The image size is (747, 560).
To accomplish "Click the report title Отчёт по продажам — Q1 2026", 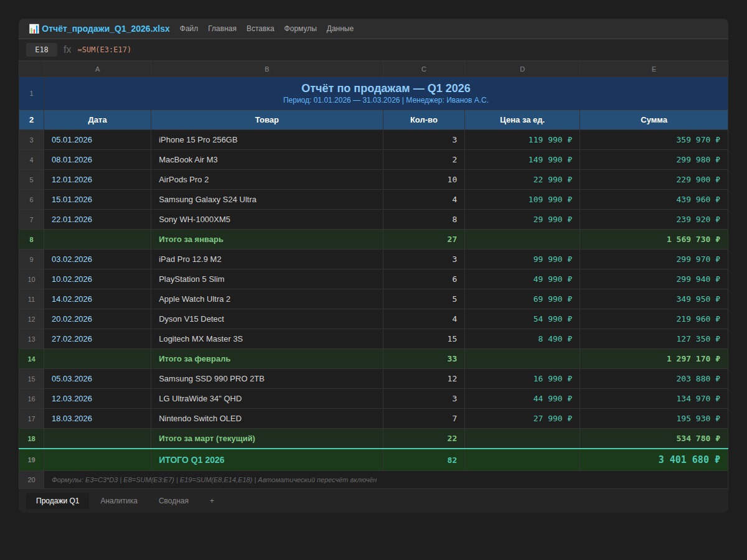I will click(386, 88).
